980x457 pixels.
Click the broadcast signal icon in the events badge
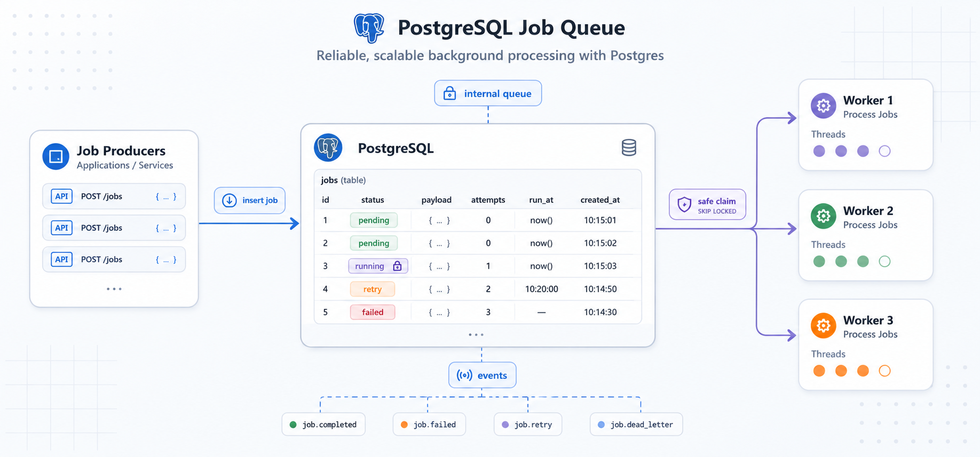click(464, 375)
